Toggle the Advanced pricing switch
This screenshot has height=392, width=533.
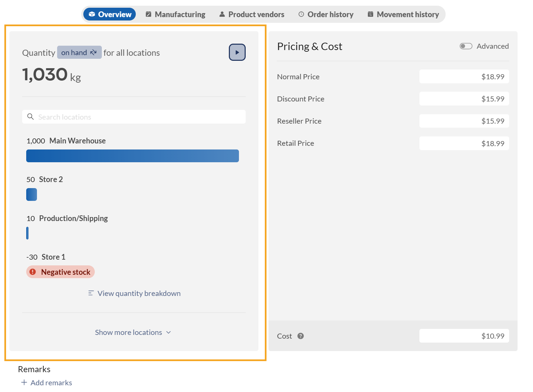pos(466,46)
